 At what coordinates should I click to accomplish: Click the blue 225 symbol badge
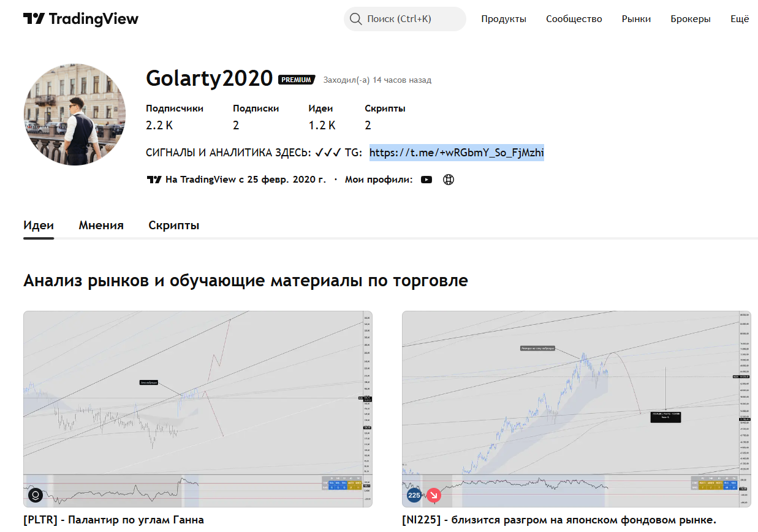click(415, 495)
